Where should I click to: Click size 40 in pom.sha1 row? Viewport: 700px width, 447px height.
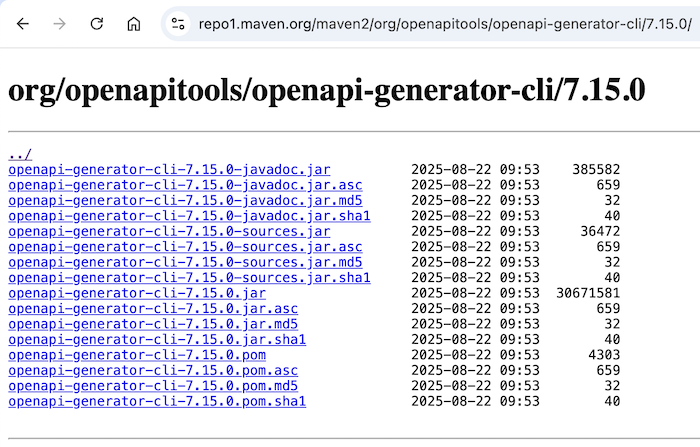(612, 401)
